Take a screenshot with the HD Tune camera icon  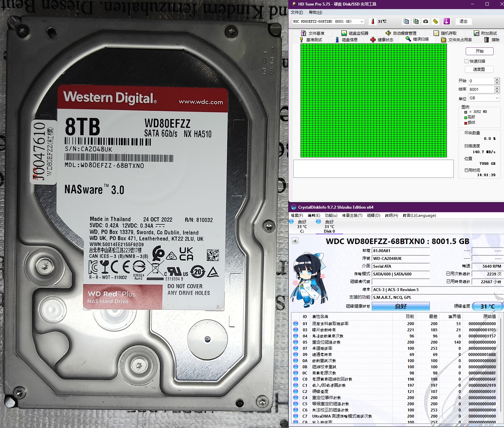coord(426,21)
